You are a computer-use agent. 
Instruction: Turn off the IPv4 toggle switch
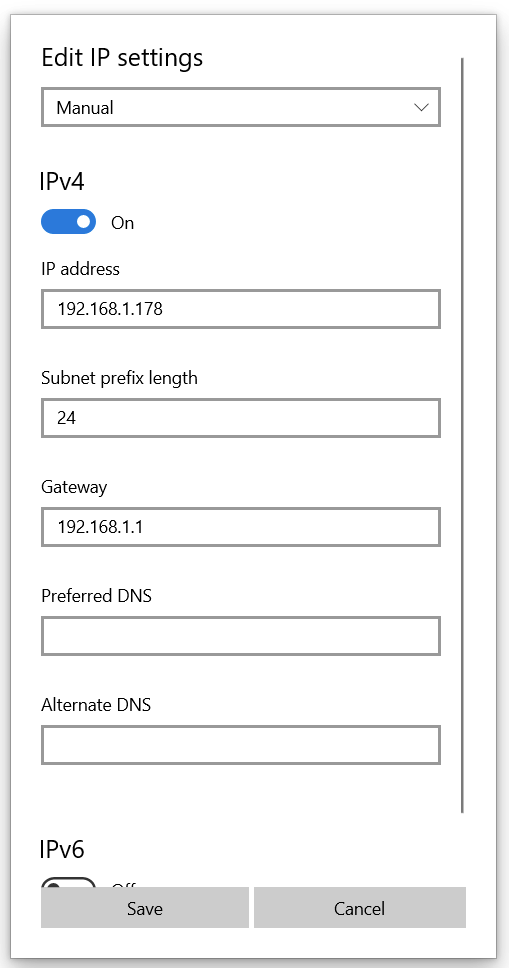tap(69, 222)
